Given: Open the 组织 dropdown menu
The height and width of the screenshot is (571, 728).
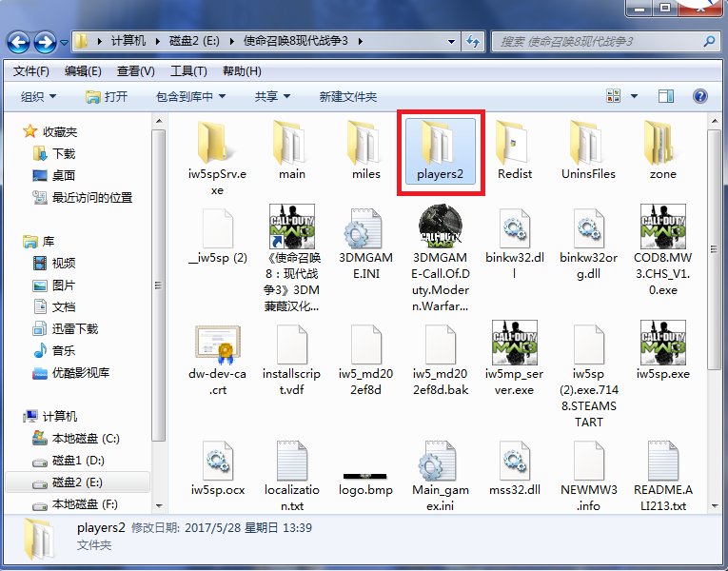Looking at the screenshot, I should [38, 96].
